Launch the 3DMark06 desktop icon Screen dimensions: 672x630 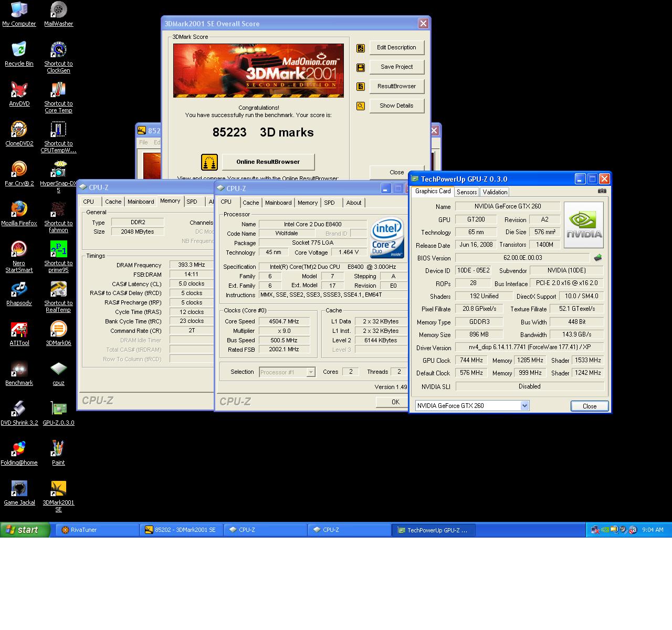pos(58,333)
